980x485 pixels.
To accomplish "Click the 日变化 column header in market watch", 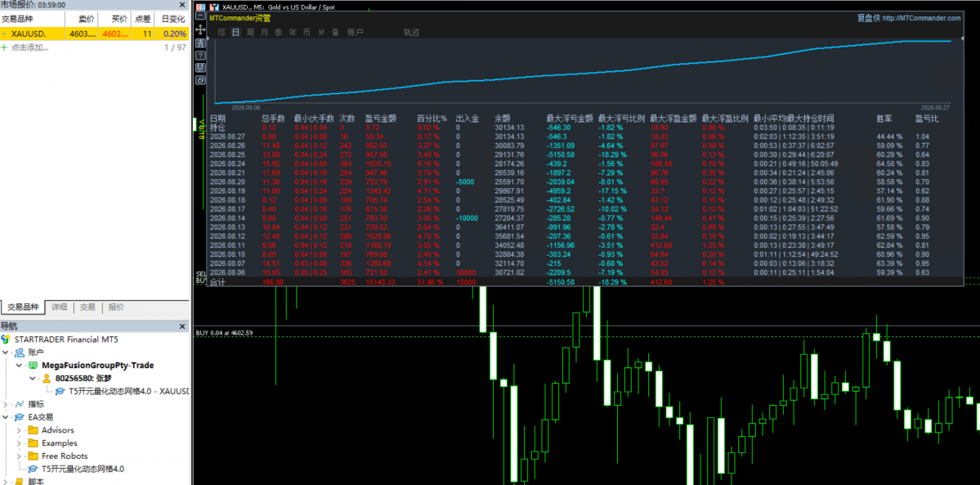I will coord(173,19).
